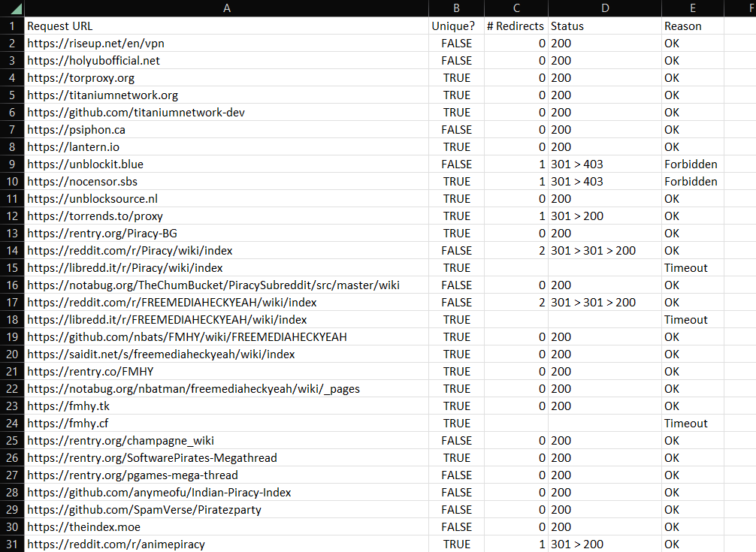Click the '# Redirects' header cell
This screenshot has height=552, width=756.
[x=516, y=26]
